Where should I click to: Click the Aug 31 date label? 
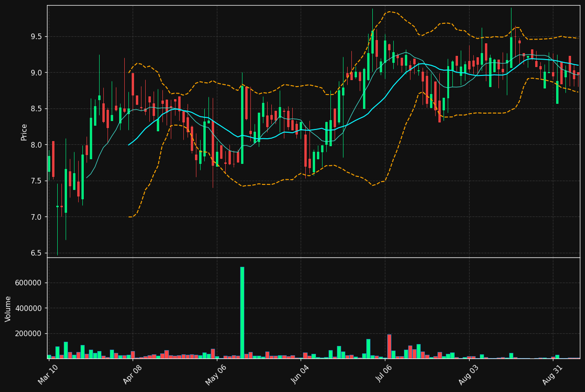point(552,374)
